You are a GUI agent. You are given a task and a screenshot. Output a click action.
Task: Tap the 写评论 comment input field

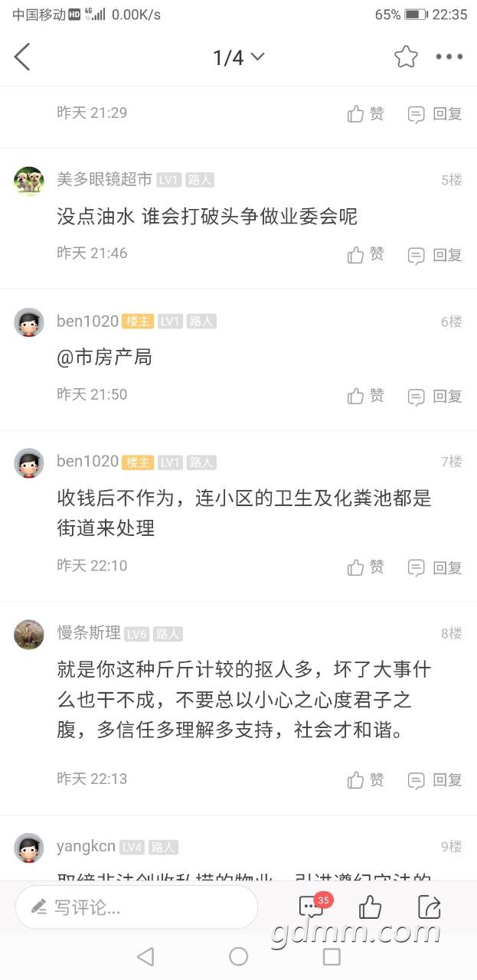click(x=136, y=908)
